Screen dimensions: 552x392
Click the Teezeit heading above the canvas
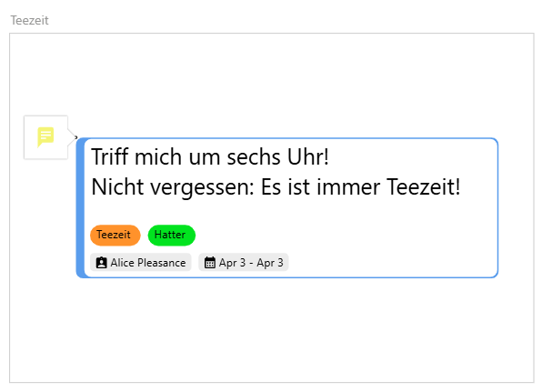click(30, 20)
